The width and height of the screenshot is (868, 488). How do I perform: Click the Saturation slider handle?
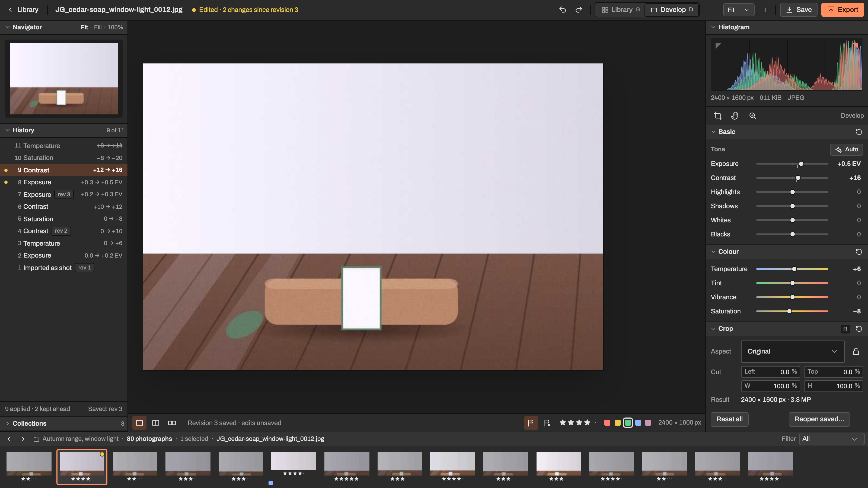pyautogui.click(x=789, y=311)
